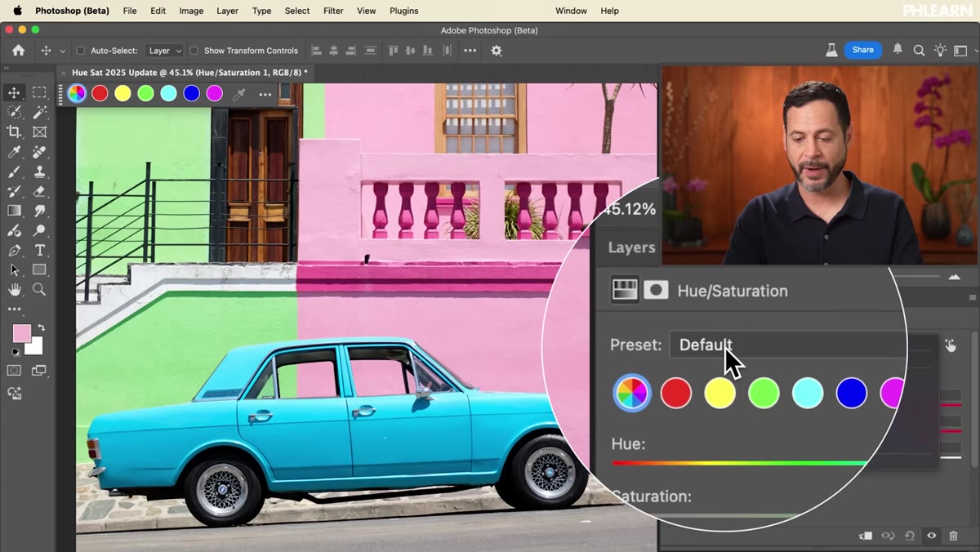The width and height of the screenshot is (980, 552).
Task: Open the options bar three-dots align menu
Action: 470,51
